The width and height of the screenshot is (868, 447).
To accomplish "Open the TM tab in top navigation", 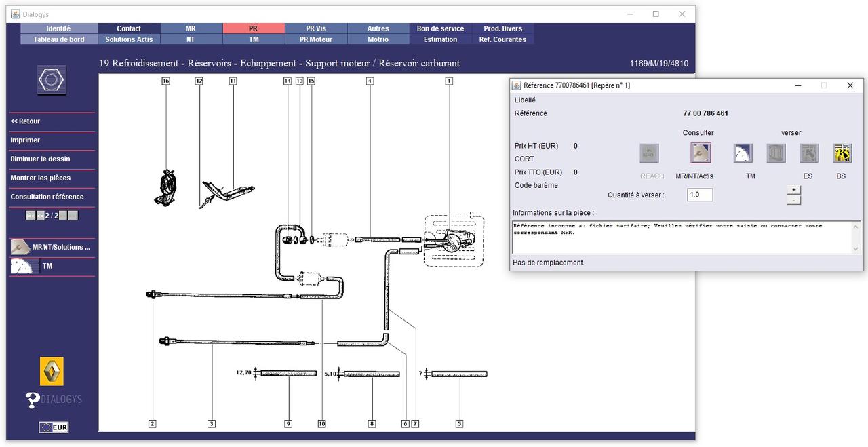I will coord(253,39).
